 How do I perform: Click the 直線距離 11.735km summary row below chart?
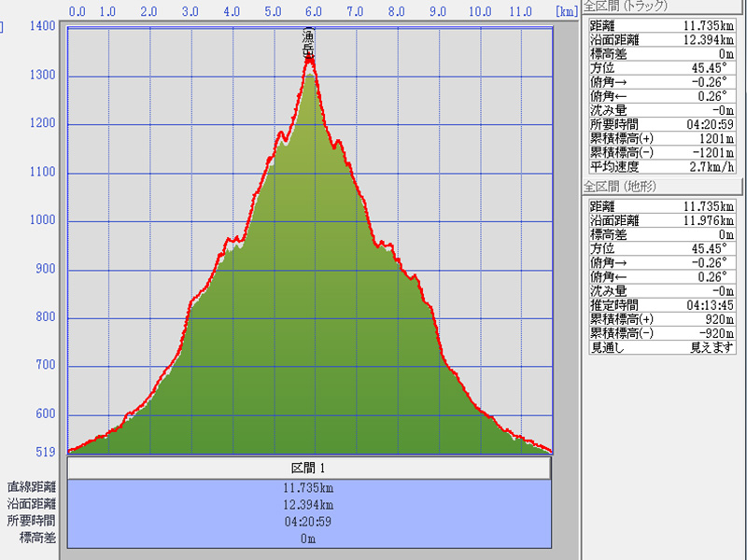click(x=309, y=487)
